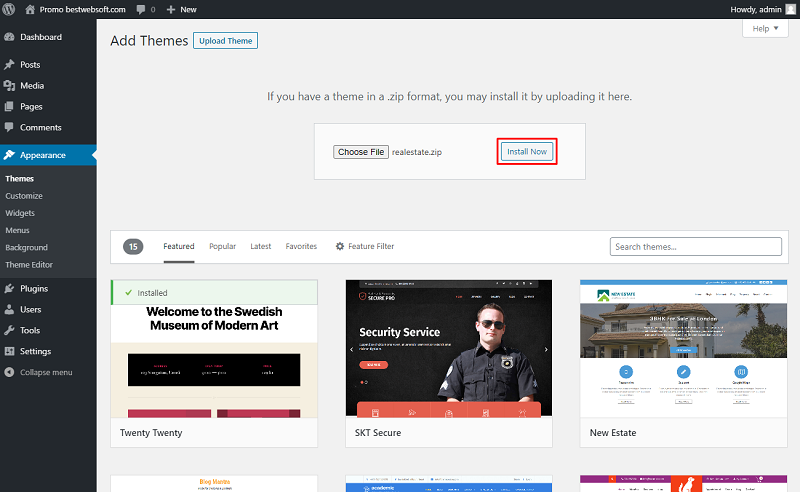Click the New Estate theme name

[x=613, y=433]
